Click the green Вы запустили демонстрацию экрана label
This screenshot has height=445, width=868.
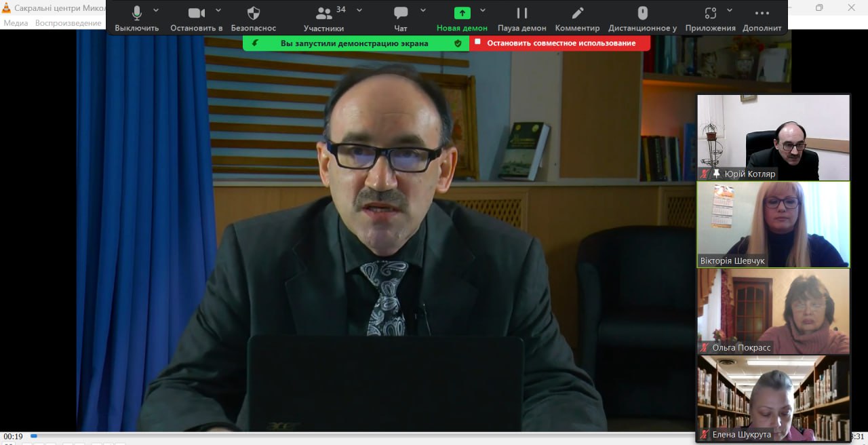(x=355, y=43)
